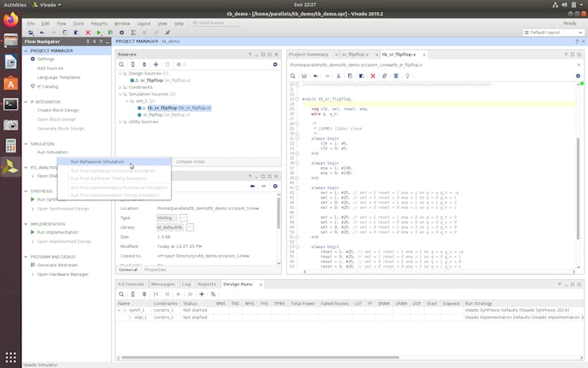Click Run Implementation in Flow Navigator
This screenshot has height=368, width=588.
[57, 232]
